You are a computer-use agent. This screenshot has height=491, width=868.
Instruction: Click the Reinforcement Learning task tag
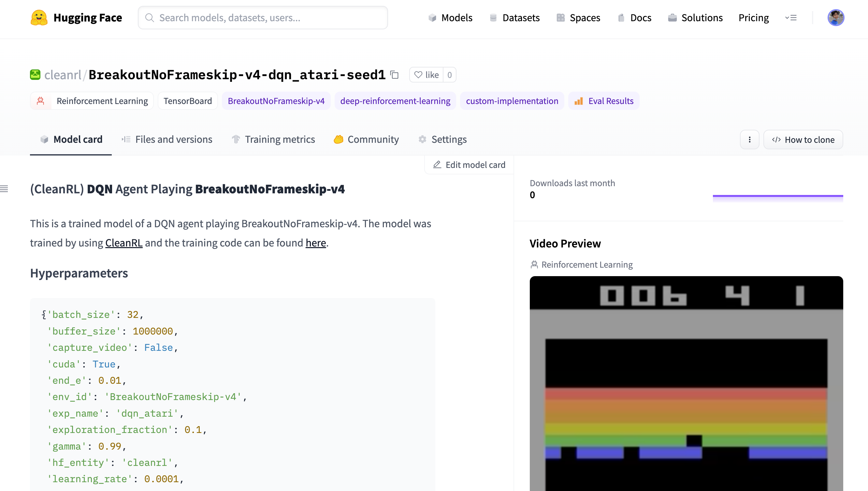(x=92, y=101)
